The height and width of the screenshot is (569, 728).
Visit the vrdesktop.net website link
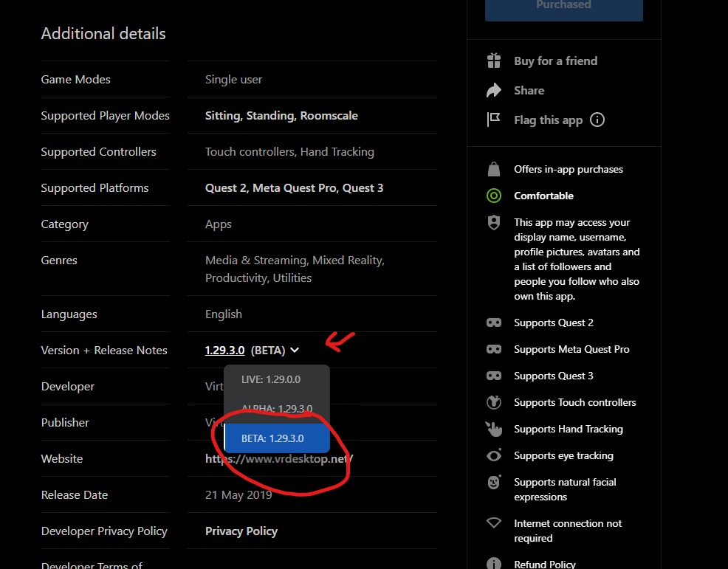click(x=279, y=459)
